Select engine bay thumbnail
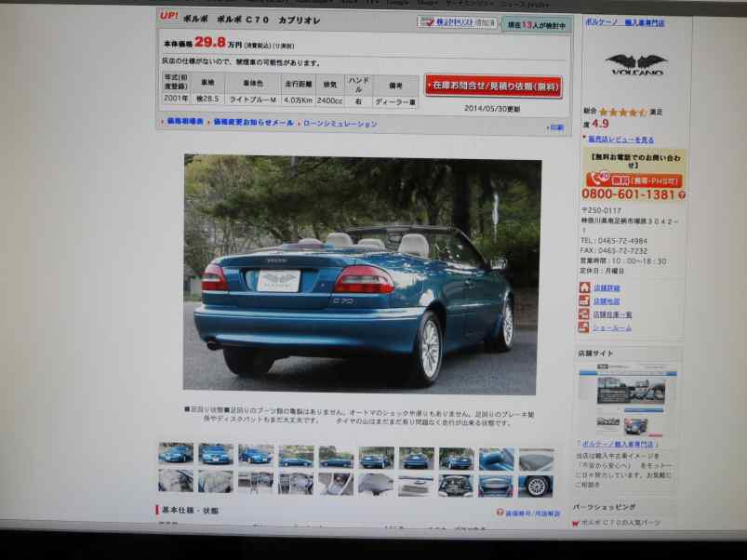 pos(456,486)
